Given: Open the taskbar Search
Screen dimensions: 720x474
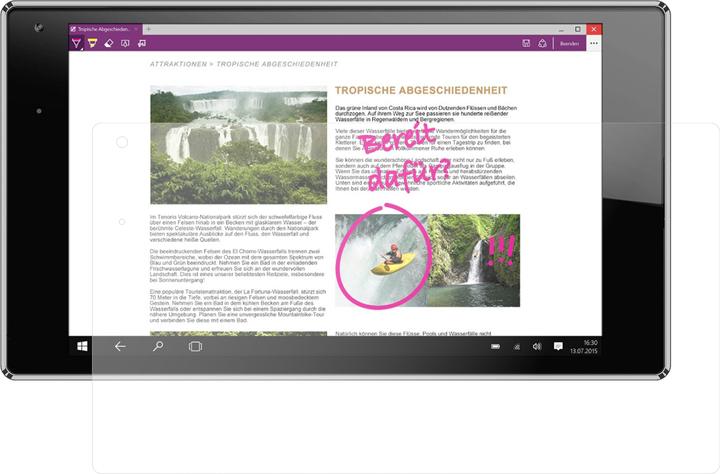Looking at the screenshot, I should coord(158,346).
